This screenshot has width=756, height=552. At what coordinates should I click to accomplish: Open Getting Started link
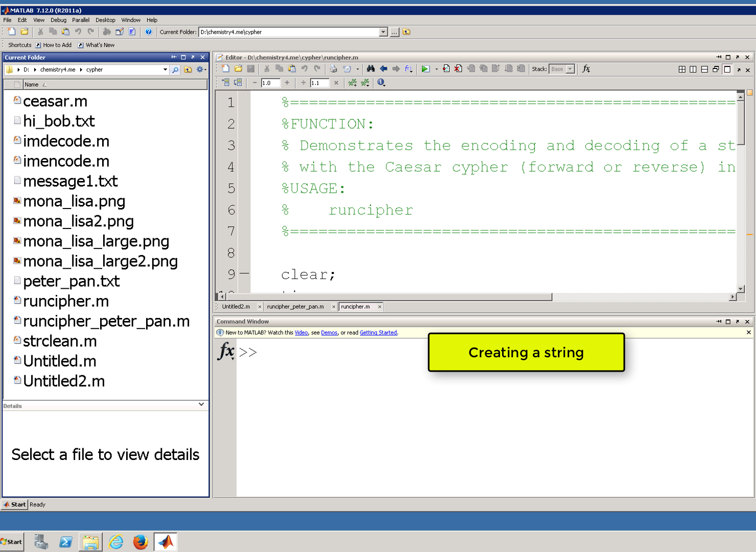pyautogui.click(x=378, y=333)
